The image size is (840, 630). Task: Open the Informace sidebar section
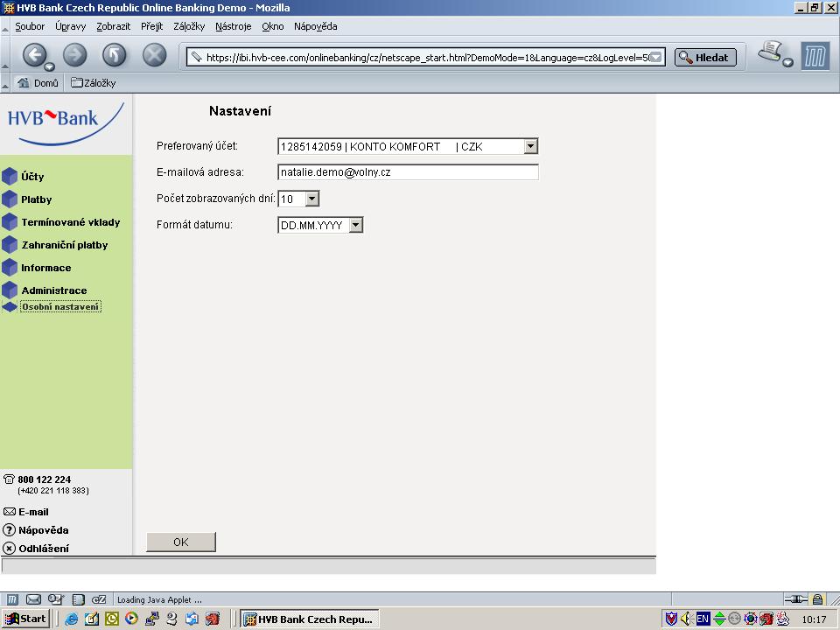point(46,268)
